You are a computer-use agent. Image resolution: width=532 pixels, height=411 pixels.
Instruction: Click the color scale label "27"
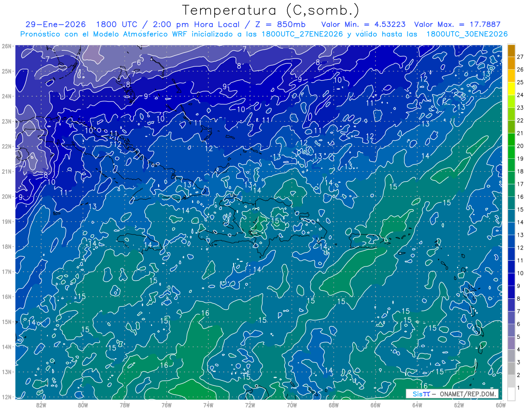520,57
